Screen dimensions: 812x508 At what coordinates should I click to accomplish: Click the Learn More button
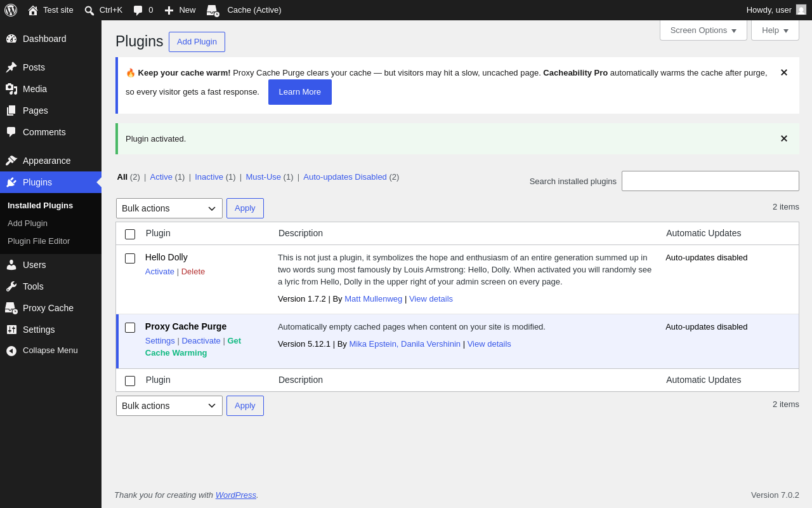[300, 92]
